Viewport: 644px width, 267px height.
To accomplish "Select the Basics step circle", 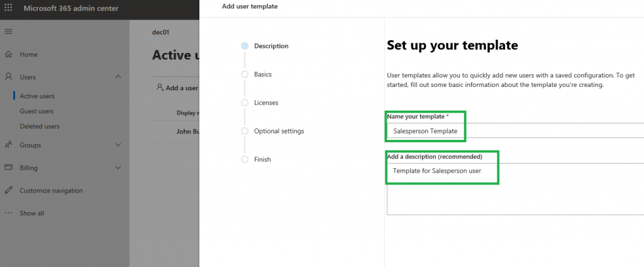I will click(245, 74).
